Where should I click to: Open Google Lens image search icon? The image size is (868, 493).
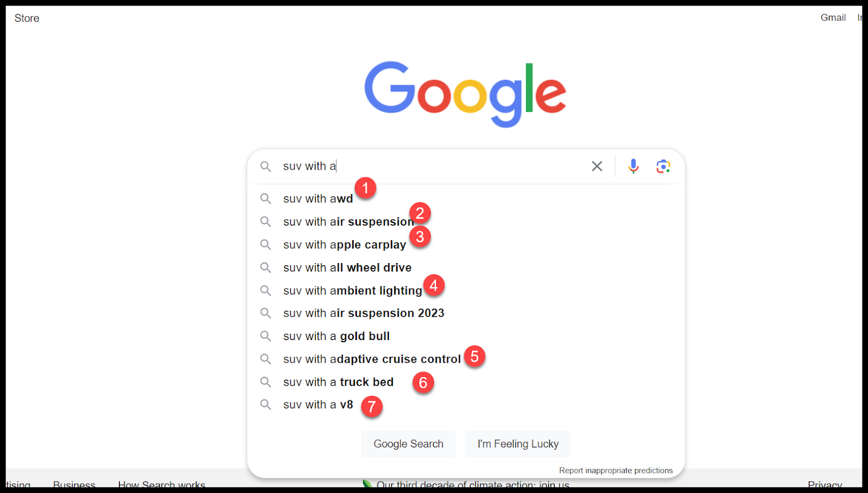[663, 166]
